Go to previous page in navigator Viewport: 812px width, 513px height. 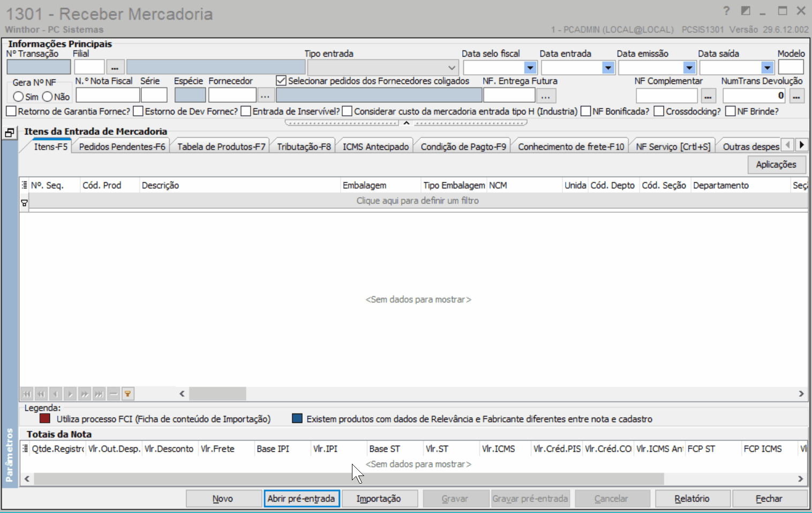[x=41, y=394]
